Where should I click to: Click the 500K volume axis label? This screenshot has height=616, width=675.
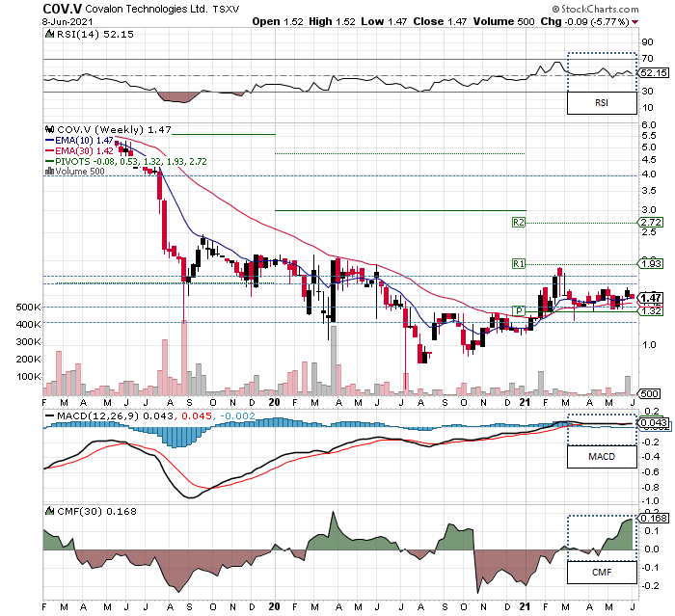(x=28, y=307)
